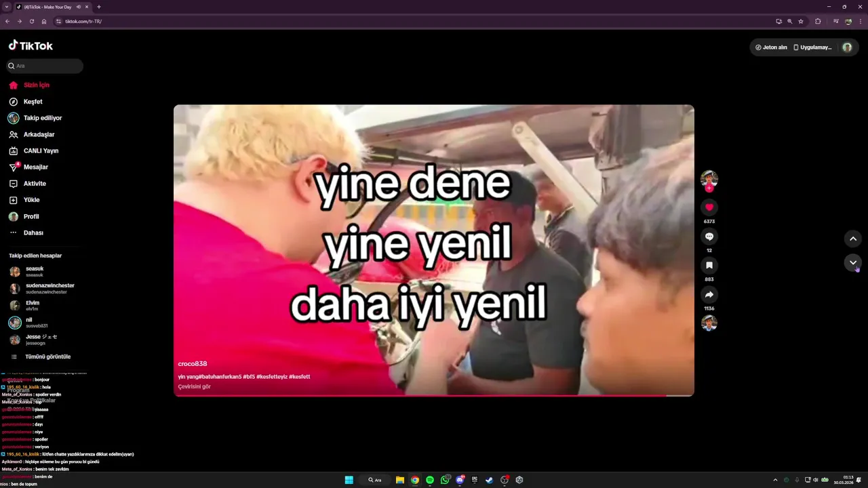This screenshot has height=488, width=868.
Task: Open seasuk followed account
Action: (x=27, y=271)
